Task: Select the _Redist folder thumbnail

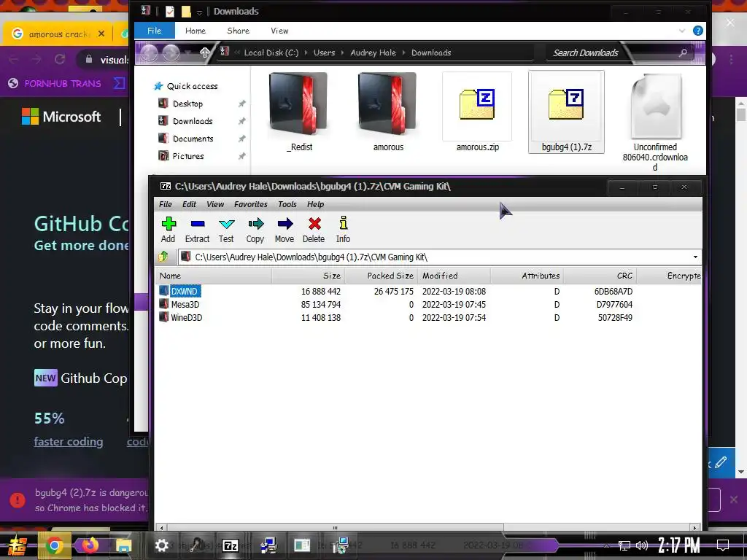Action: pos(299,112)
